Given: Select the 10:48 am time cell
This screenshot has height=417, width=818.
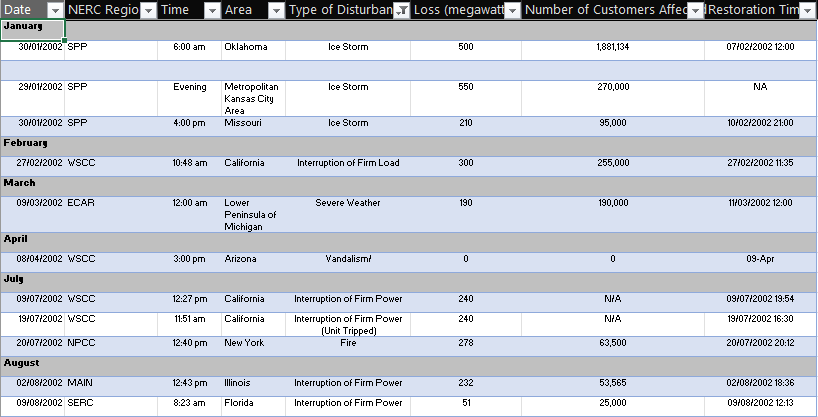Looking at the screenshot, I should [190, 166].
